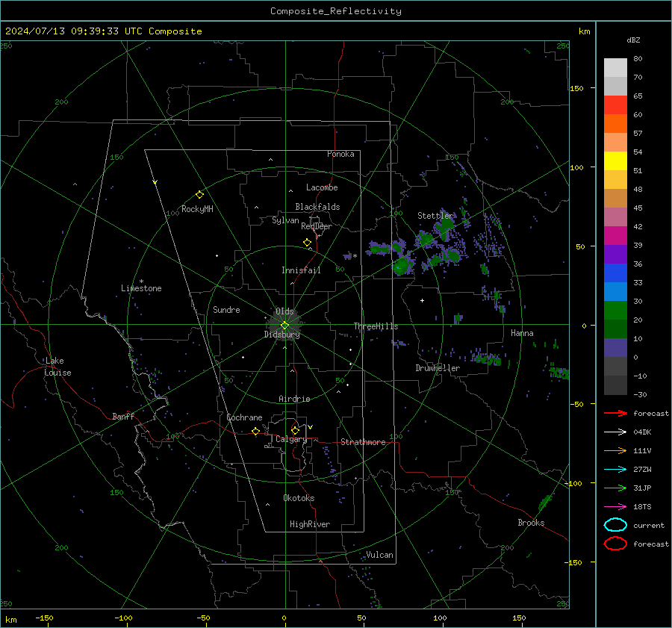Click the Didsbury label near center

pyautogui.click(x=281, y=335)
